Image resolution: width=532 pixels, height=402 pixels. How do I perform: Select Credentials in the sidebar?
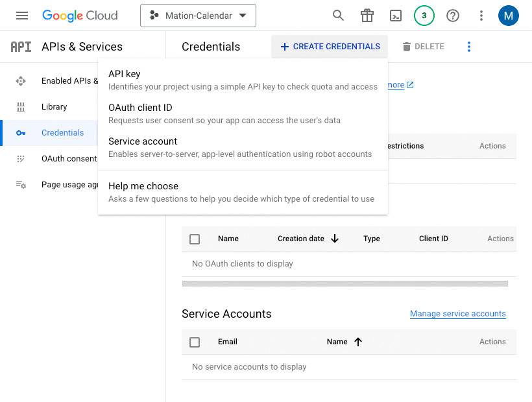62,133
